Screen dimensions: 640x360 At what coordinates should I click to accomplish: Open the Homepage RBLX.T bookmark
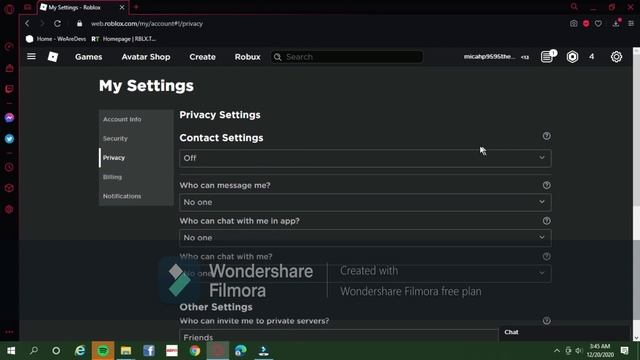124,39
